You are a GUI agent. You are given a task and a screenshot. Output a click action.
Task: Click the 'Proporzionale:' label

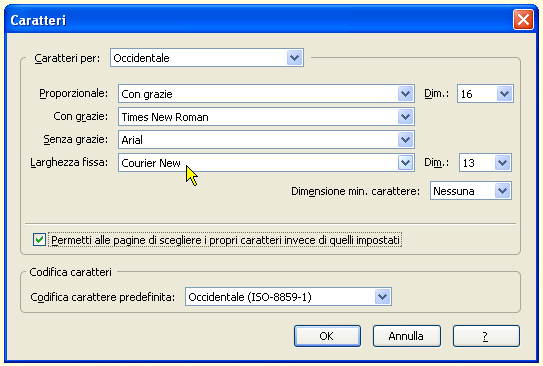(73, 93)
